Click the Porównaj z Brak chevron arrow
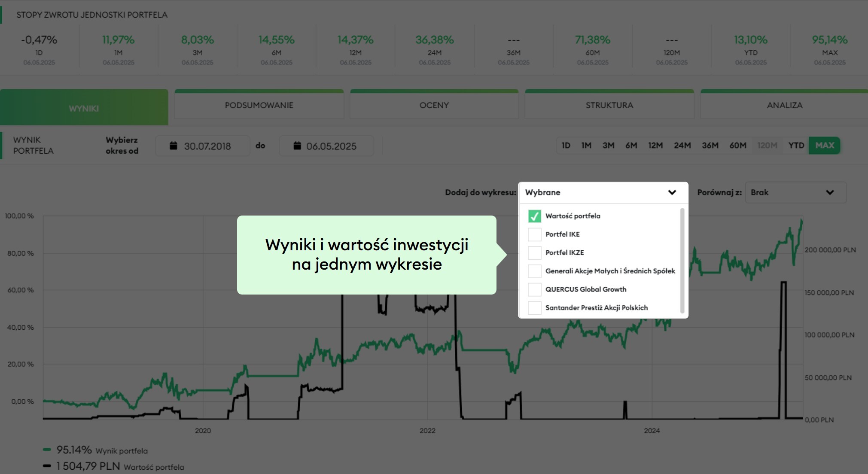Screen dimensions: 868x474 click(x=830, y=192)
